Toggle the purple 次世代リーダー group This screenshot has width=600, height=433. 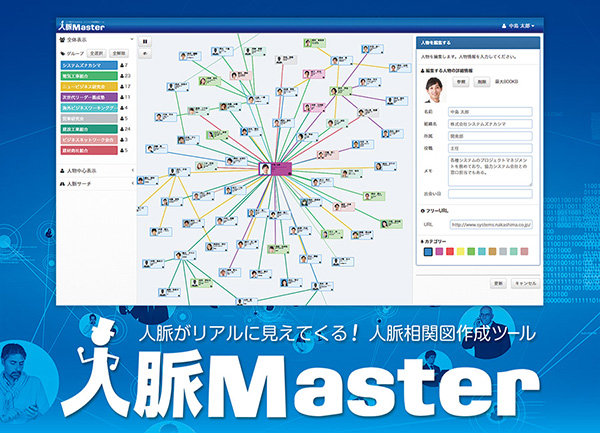89,98
